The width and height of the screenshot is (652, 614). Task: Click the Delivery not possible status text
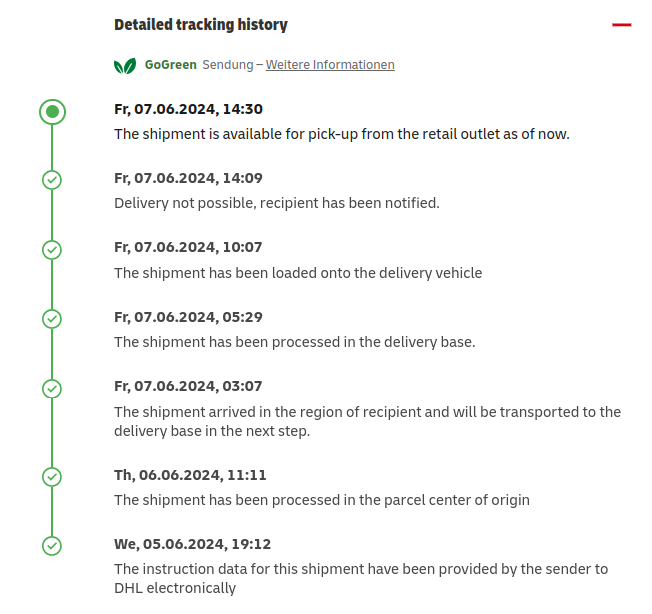tap(277, 203)
